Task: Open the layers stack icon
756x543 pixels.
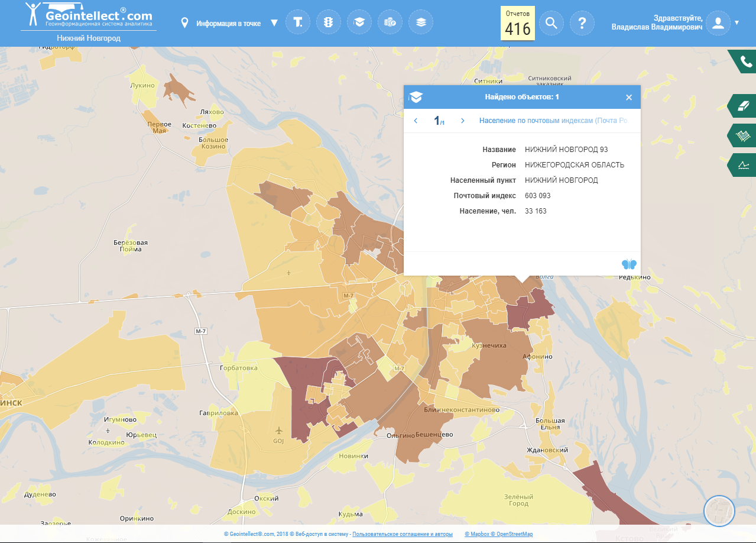Action: tap(421, 23)
